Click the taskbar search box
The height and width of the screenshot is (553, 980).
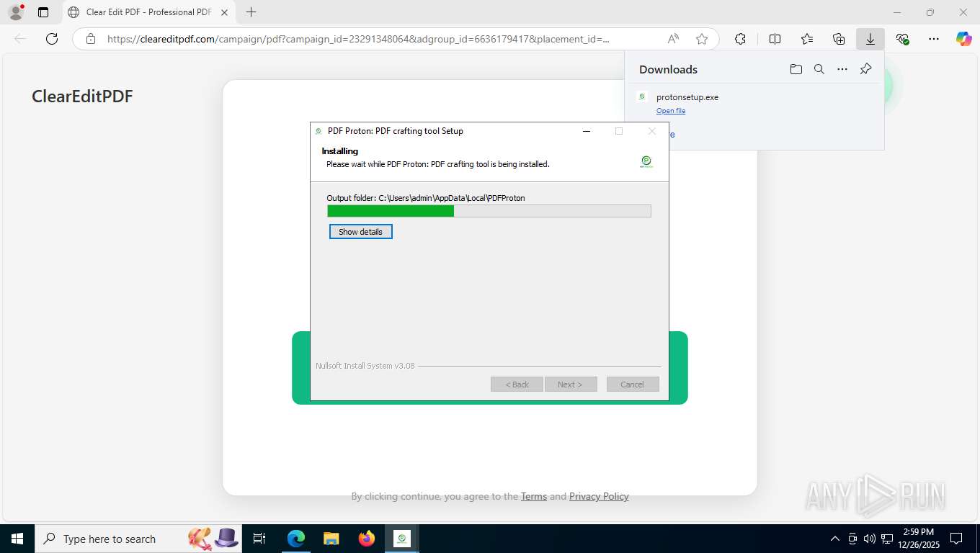(x=138, y=539)
